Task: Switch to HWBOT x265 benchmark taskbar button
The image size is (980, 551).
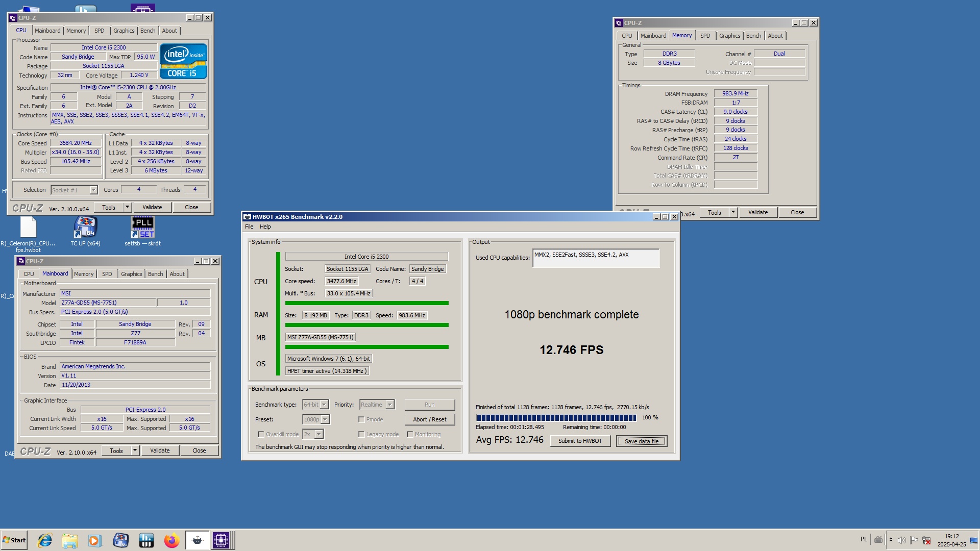Action: (x=197, y=540)
